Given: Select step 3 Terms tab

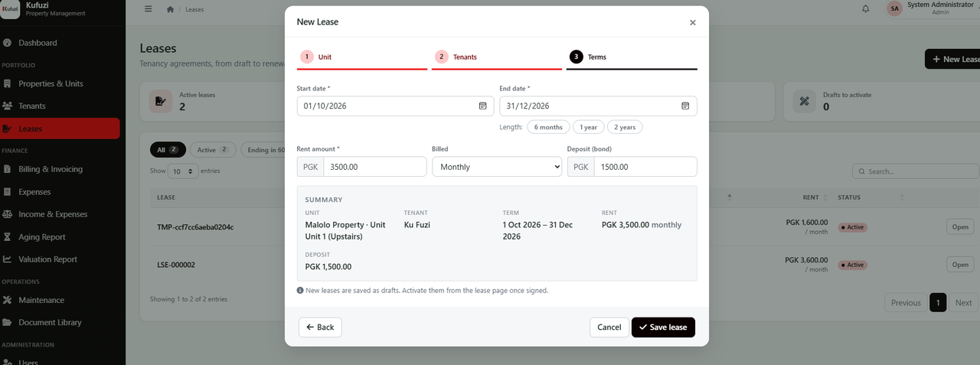Looking at the screenshot, I should (x=632, y=57).
